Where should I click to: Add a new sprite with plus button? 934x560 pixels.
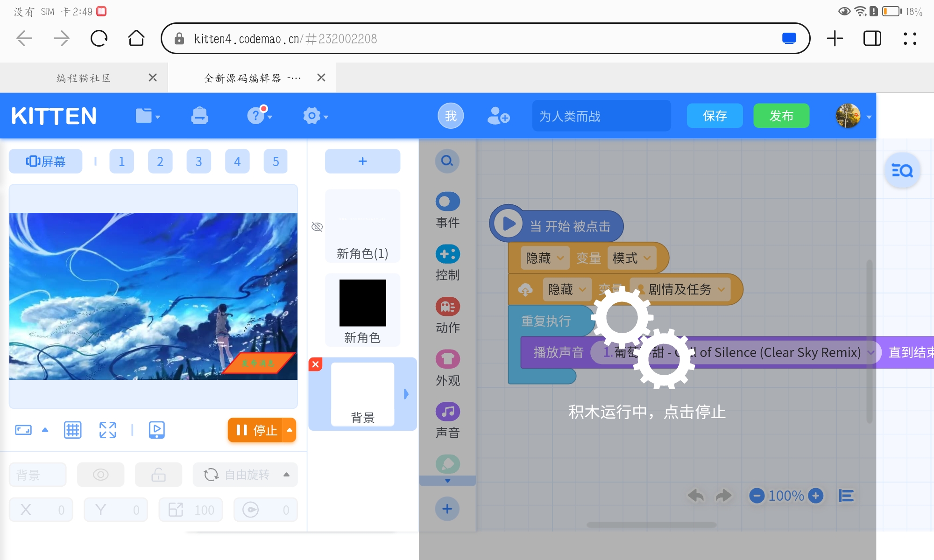[362, 161]
